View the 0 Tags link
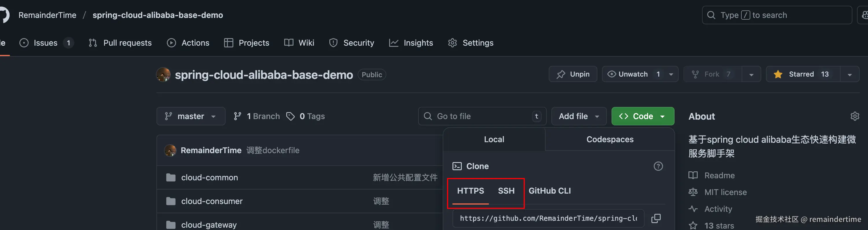 305,116
